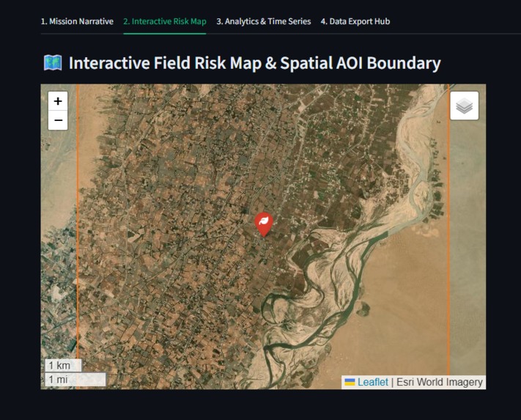Click the green river channel on the map

point(356,286)
